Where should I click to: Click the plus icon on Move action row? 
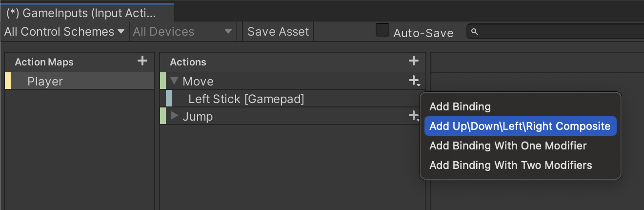click(x=414, y=81)
